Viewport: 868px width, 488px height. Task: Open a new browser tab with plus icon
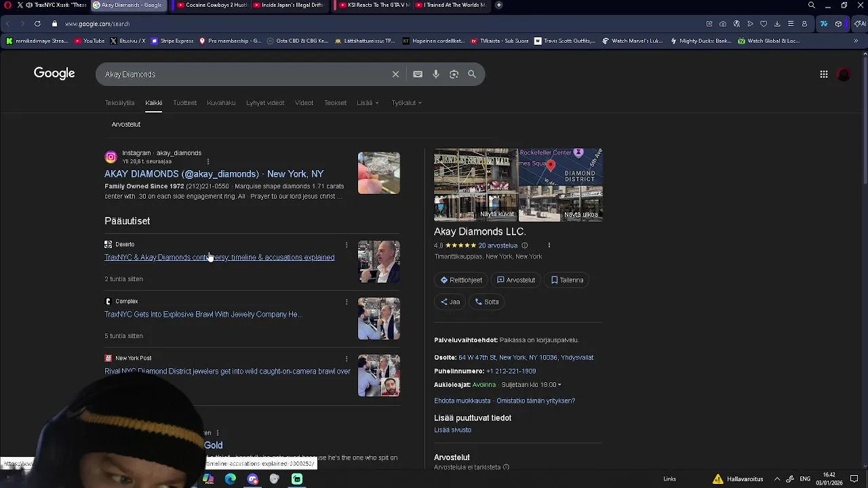coord(498,5)
